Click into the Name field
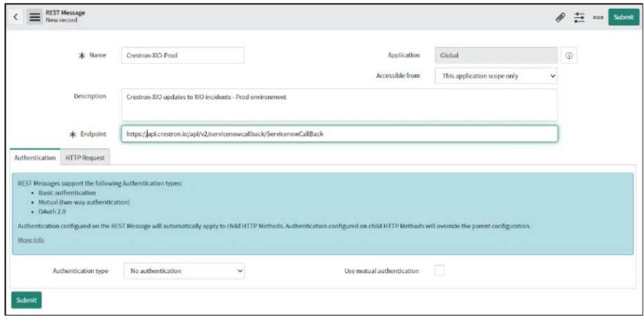This screenshot has width=644, height=316. [182, 55]
